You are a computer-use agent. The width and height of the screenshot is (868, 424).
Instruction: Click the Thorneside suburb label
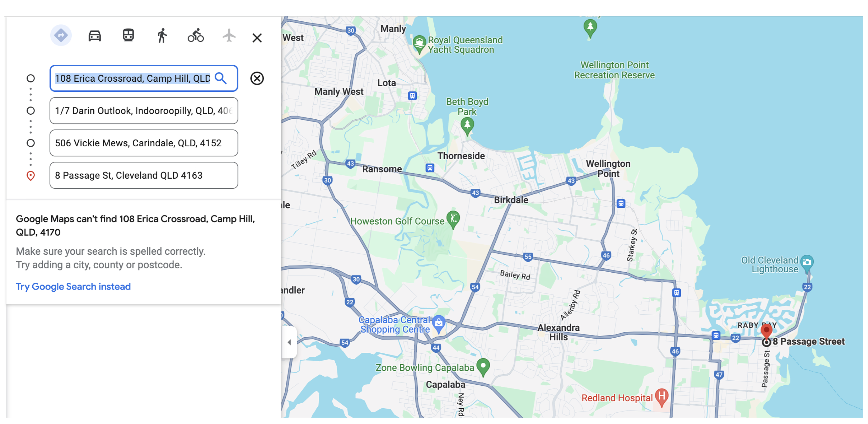[x=461, y=156]
